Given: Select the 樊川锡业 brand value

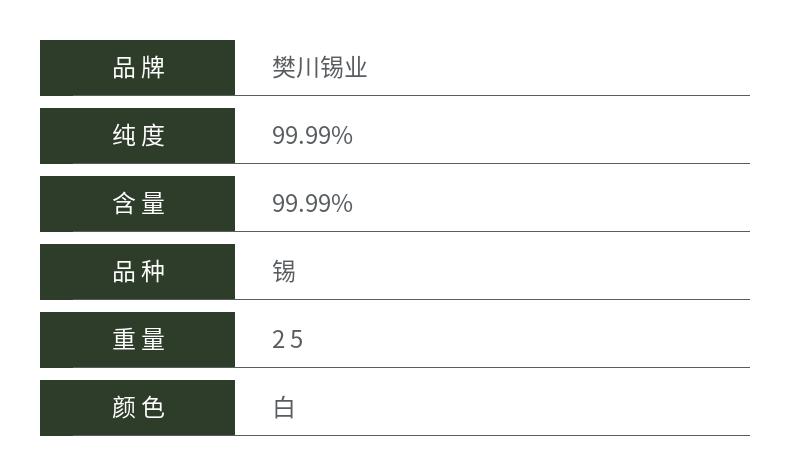Looking at the screenshot, I should (x=319, y=67).
